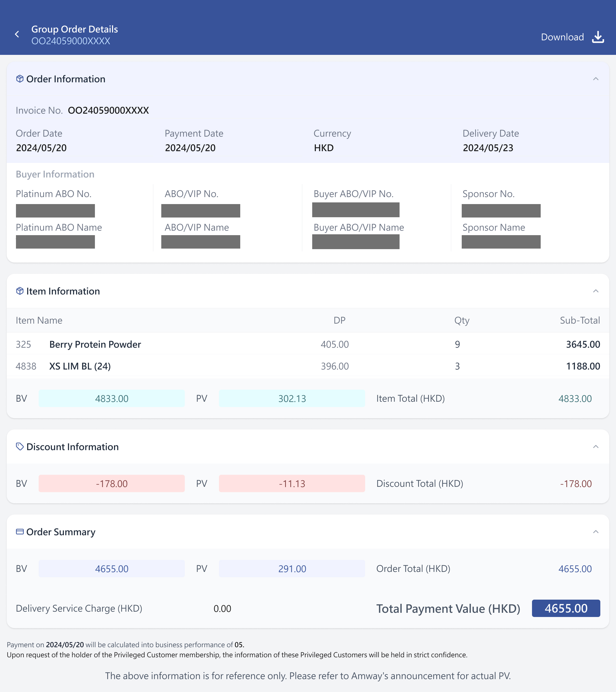This screenshot has width=616, height=692.
Task: Collapse the Discount Information section
Action: click(x=596, y=446)
